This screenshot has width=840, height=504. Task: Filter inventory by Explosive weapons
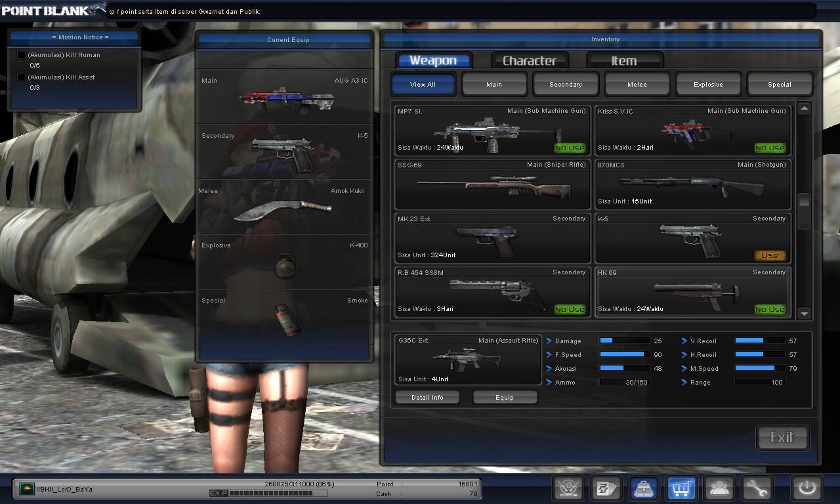tap(708, 84)
